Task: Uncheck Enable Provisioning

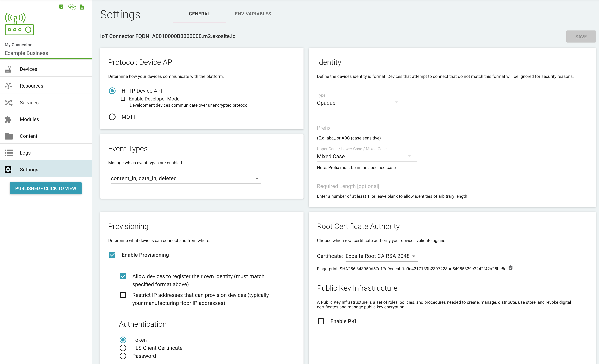Action: tap(112, 255)
